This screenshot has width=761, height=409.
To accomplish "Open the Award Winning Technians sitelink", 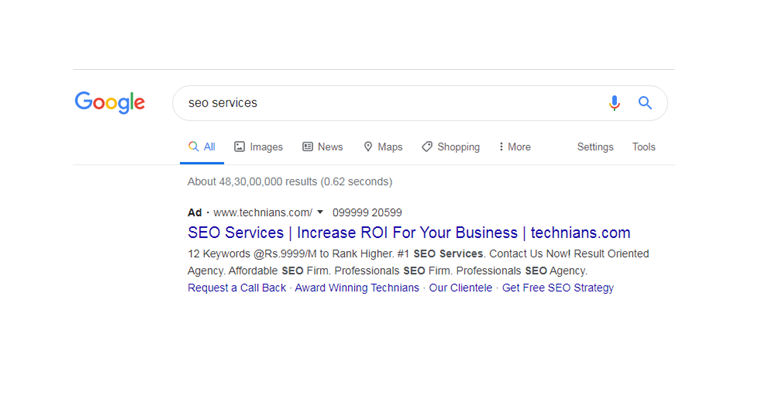I will [x=357, y=288].
